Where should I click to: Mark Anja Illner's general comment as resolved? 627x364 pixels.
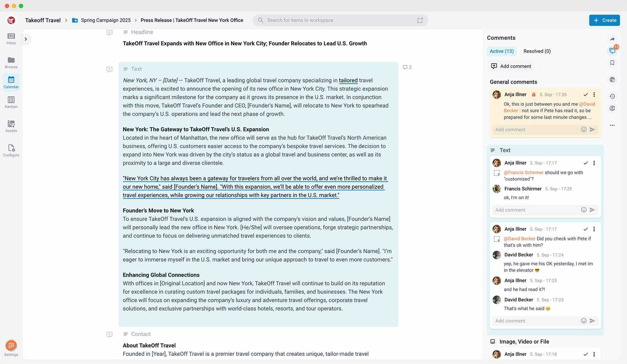[x=586, y=94]
